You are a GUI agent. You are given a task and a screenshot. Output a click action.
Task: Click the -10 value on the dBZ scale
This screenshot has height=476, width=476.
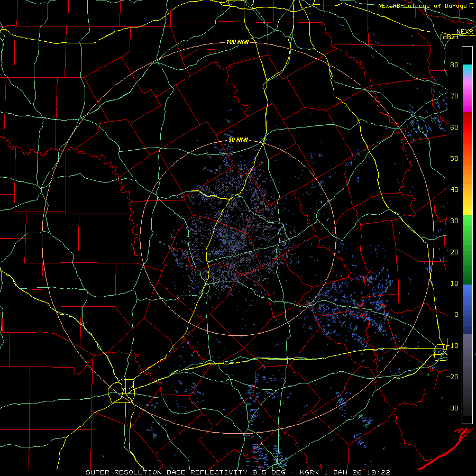452,346
